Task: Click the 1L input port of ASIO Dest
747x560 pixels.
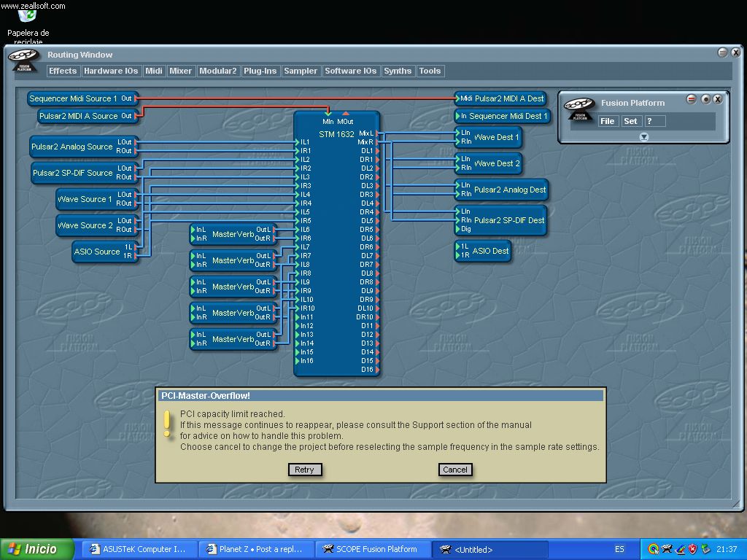Action: point(458,246)
